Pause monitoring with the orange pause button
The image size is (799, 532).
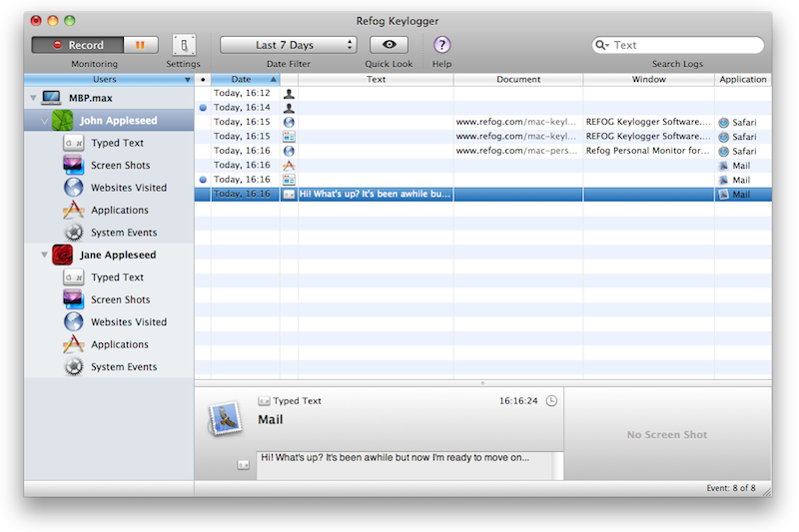tap(140, 45)
